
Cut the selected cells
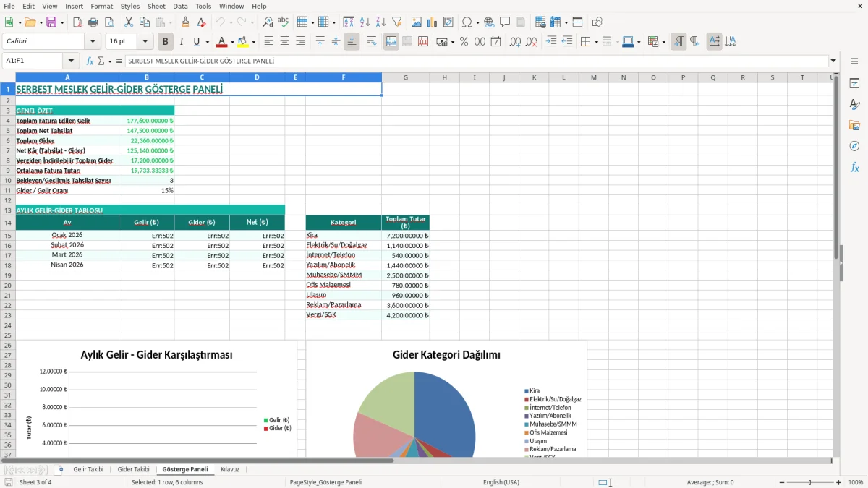pyautogui.click(x=129, y=22)
